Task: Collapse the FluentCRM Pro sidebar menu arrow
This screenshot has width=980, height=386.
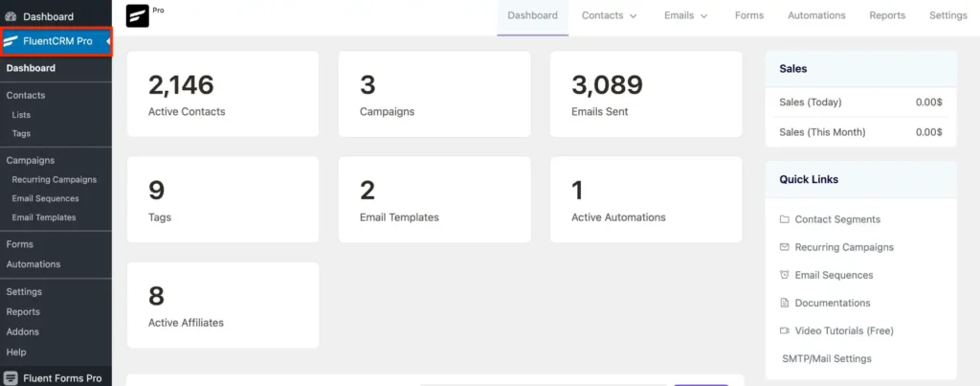Action: (109, 42)
